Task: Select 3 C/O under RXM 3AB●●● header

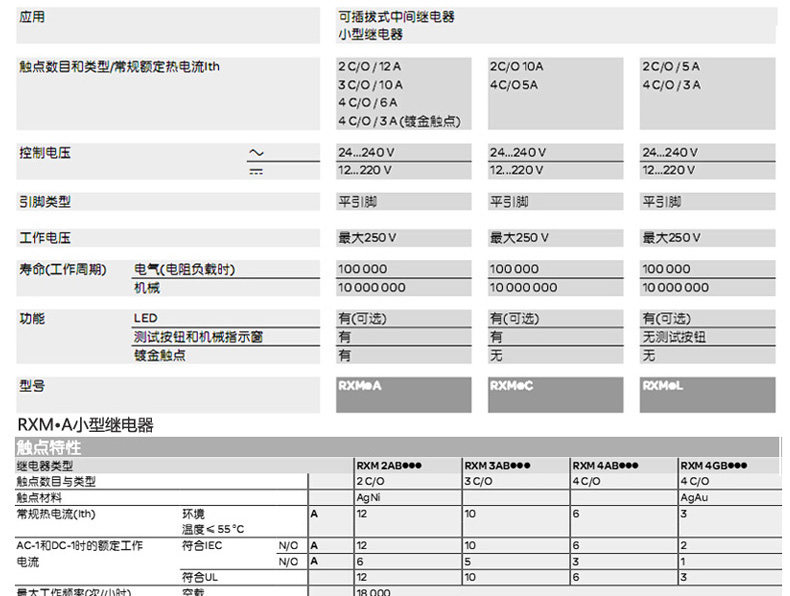Action: pyautogui.click(x=478, y=482)
